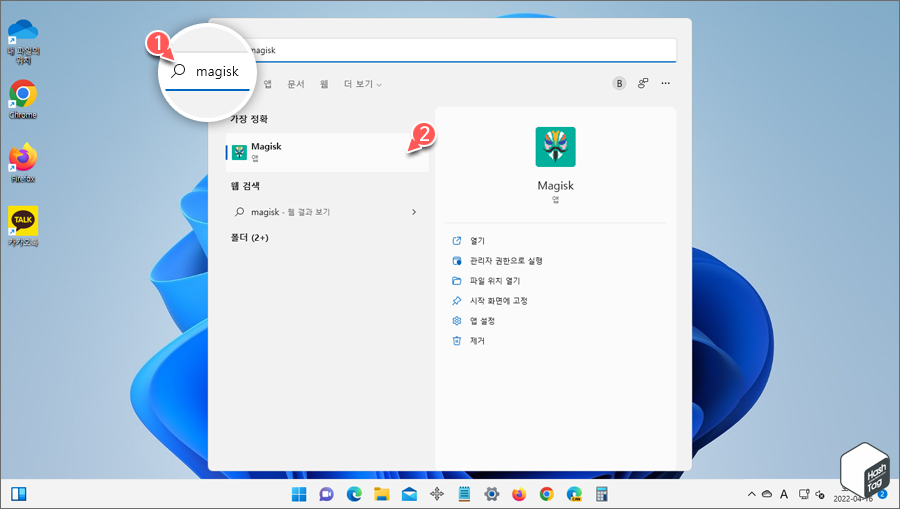
Task: Switch to the 앱 filter tab
Action: 267,84
